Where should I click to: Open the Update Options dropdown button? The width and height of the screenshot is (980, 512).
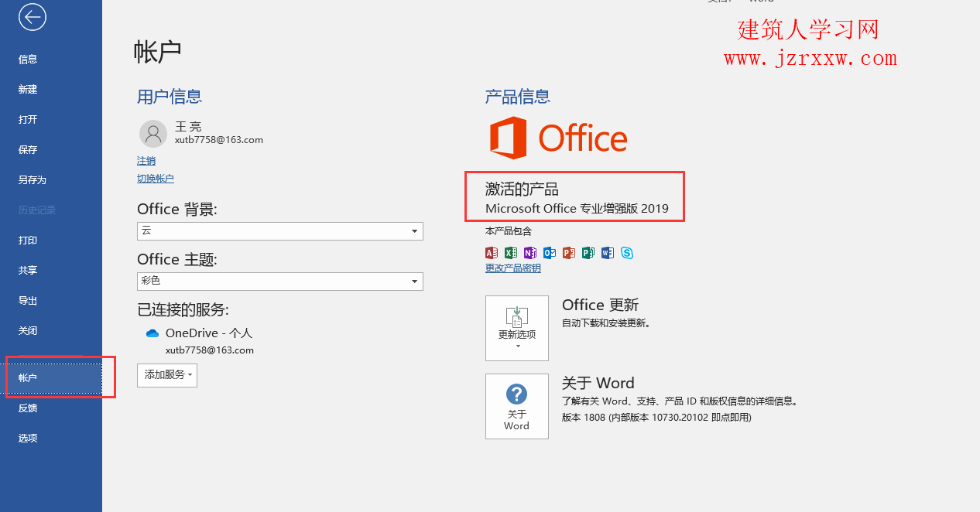(x=517, y=328)
